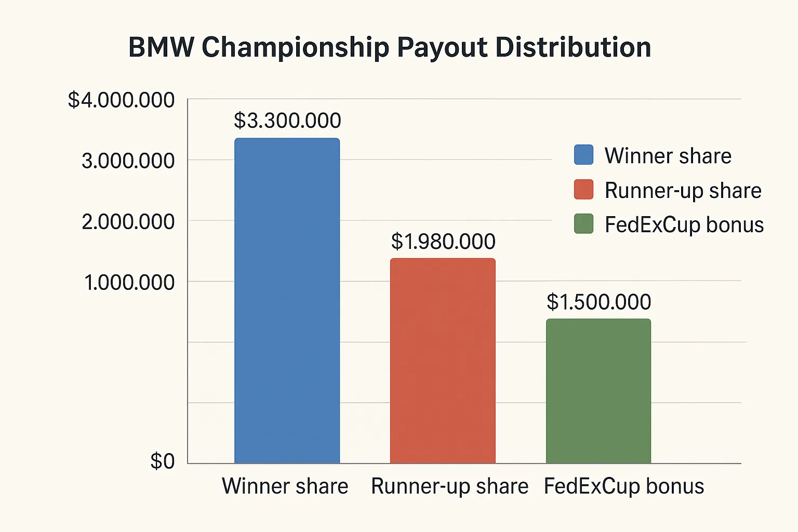798x532 pixels.
Task: Select the BMW Championship Payout Distribution title
Action: coord(390,47)
